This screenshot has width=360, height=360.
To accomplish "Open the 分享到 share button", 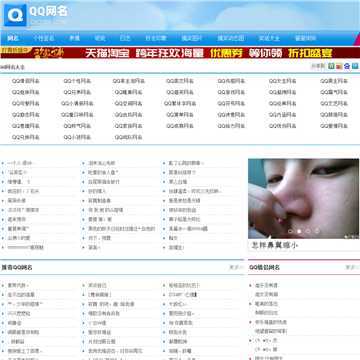I will (318, 66).
